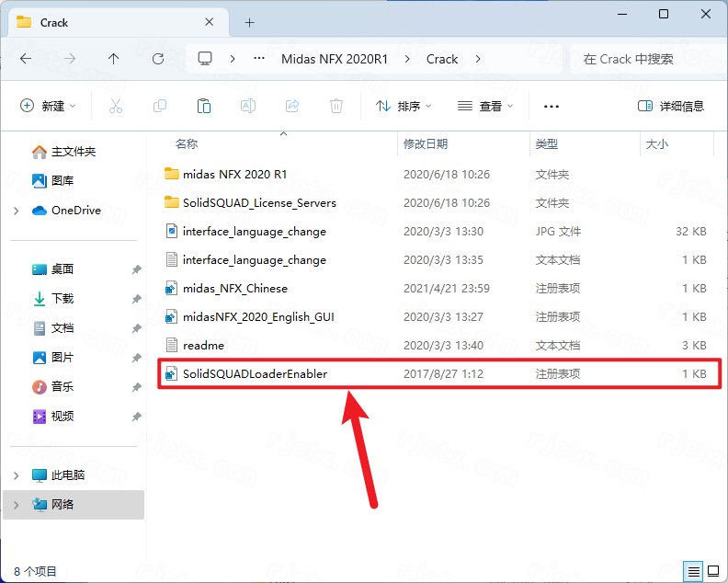This screenshot has width=728, height=583.
Task: Click the computer icon in address bar
Action: pyautogui.click(x=205, y=59)
